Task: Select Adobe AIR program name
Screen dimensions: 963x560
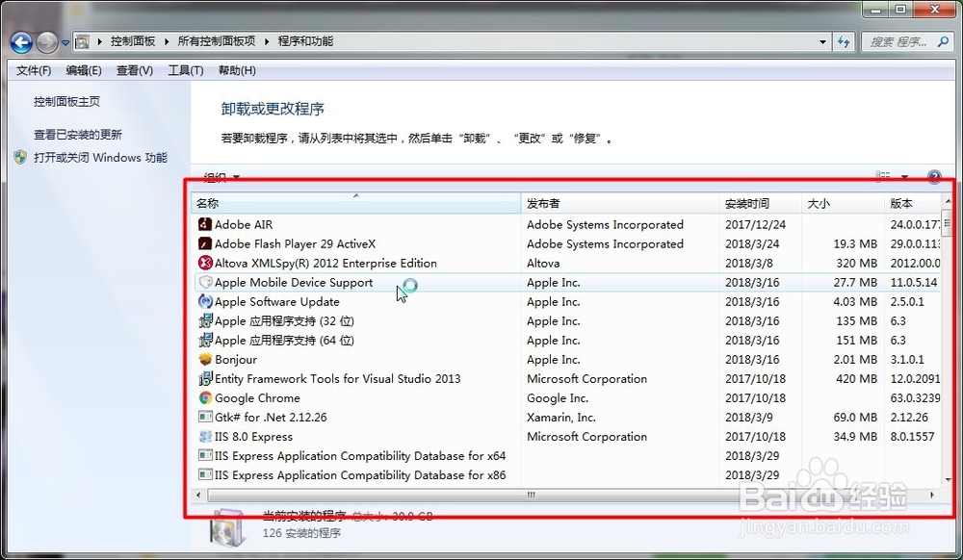Action: tap(244, 224)
